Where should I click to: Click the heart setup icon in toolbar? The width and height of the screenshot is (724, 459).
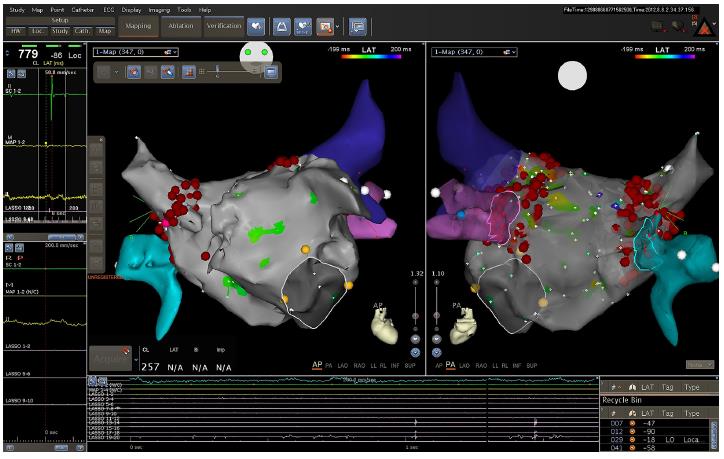click(305, 24)
